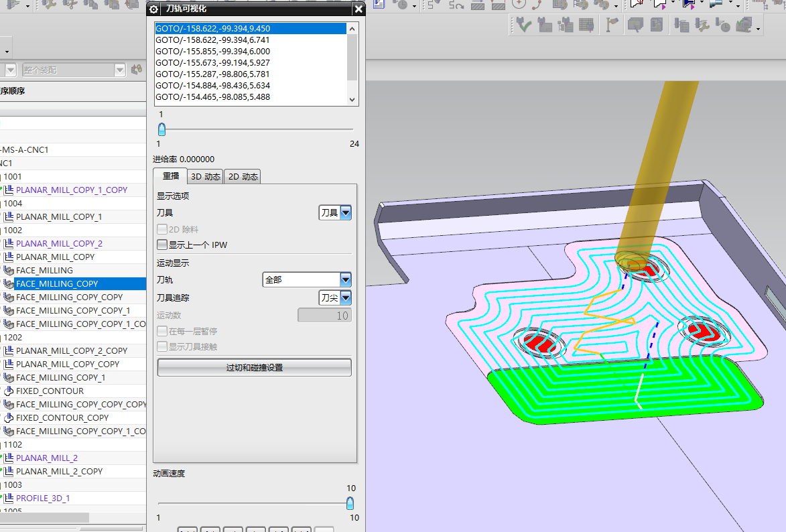Enable the 显示上一个 IPW checkbox
786x532 pixels.
[162, 245]
